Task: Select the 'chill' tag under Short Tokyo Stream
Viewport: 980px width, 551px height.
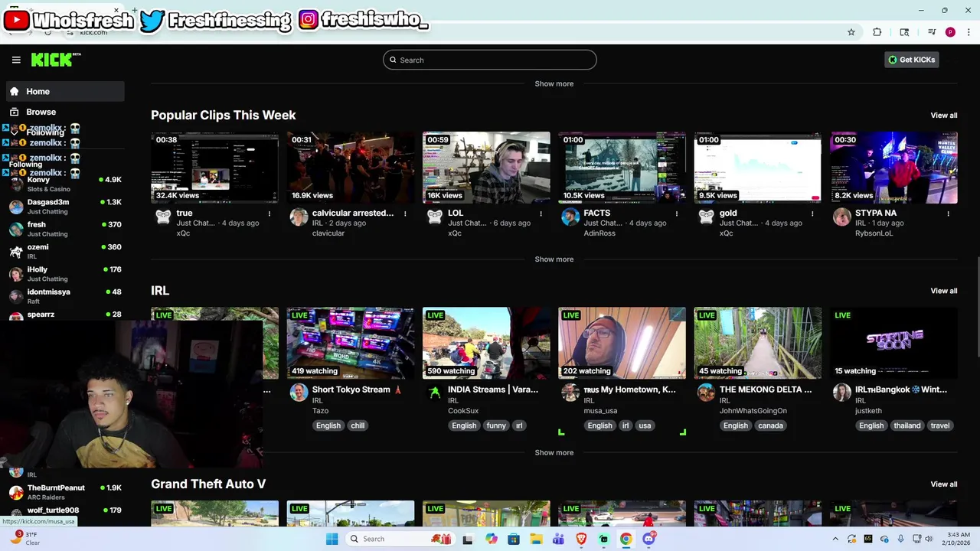Action: point(358,425)
